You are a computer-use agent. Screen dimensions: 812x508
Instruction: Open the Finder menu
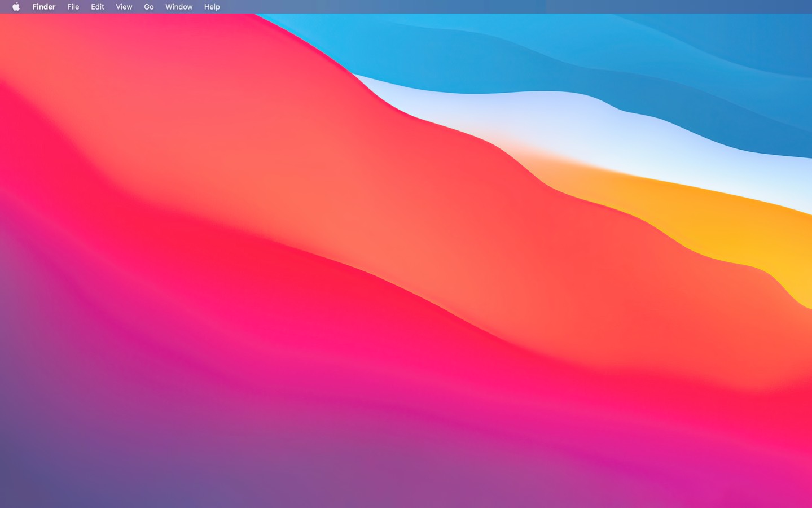[43, 7]
